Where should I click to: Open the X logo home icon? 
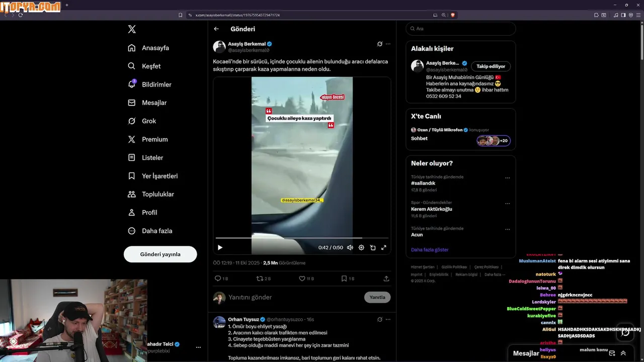coord(132,29)
